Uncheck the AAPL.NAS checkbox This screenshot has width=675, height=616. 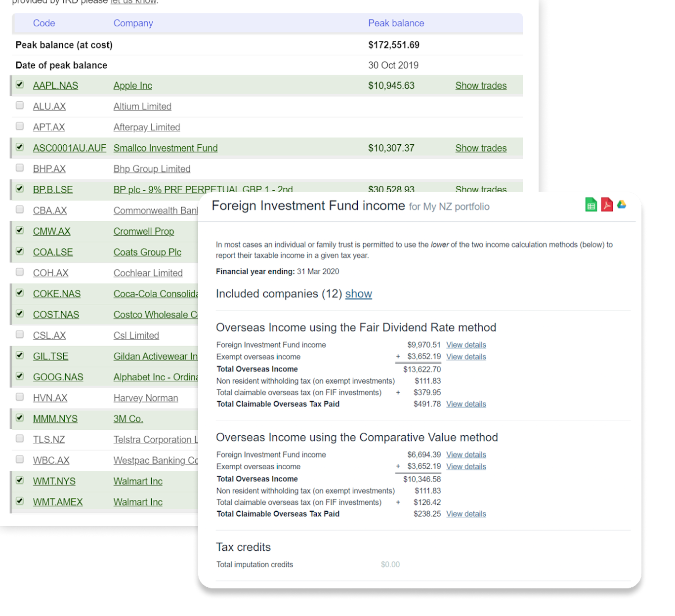click(20, 84)
